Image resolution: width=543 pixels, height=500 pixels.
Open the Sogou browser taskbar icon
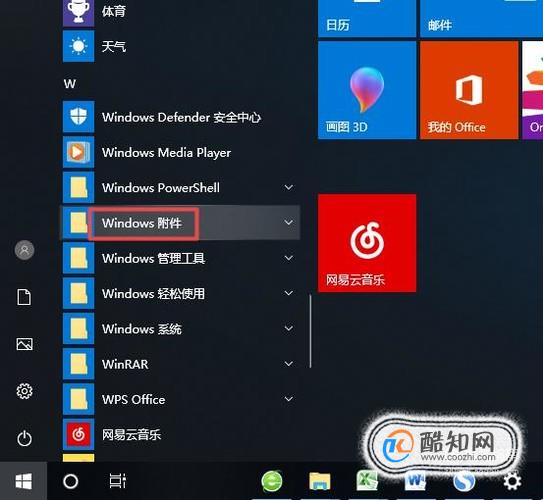pyautogui.click(x=464, y=481)
